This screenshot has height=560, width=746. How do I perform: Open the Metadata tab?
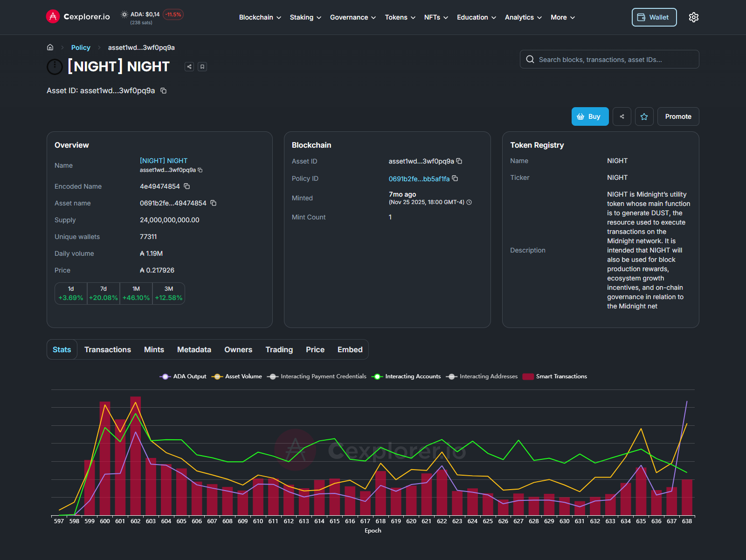tap(194, 349)
